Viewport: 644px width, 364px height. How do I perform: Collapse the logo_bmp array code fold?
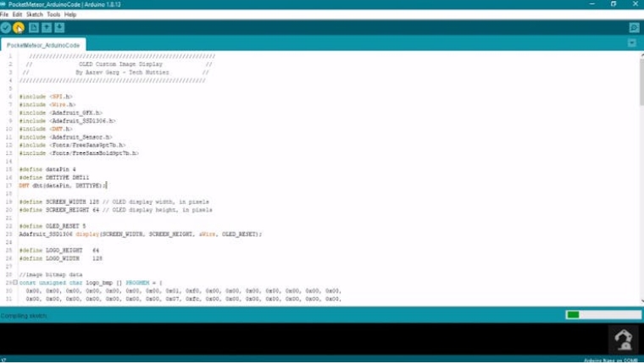(16, 282)
